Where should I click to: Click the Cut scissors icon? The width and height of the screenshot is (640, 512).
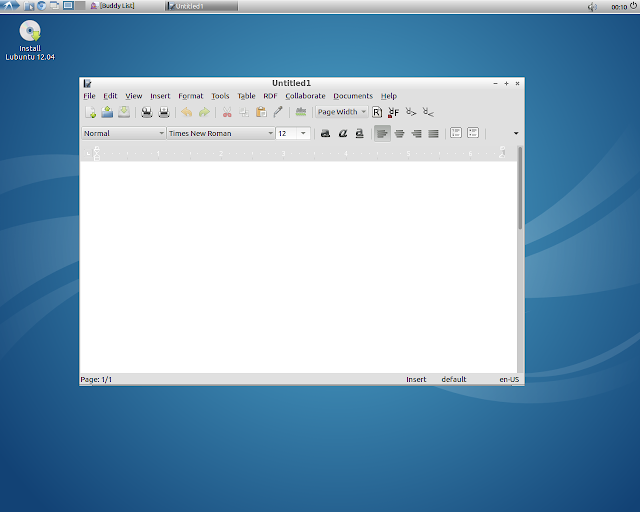(227, 112)
